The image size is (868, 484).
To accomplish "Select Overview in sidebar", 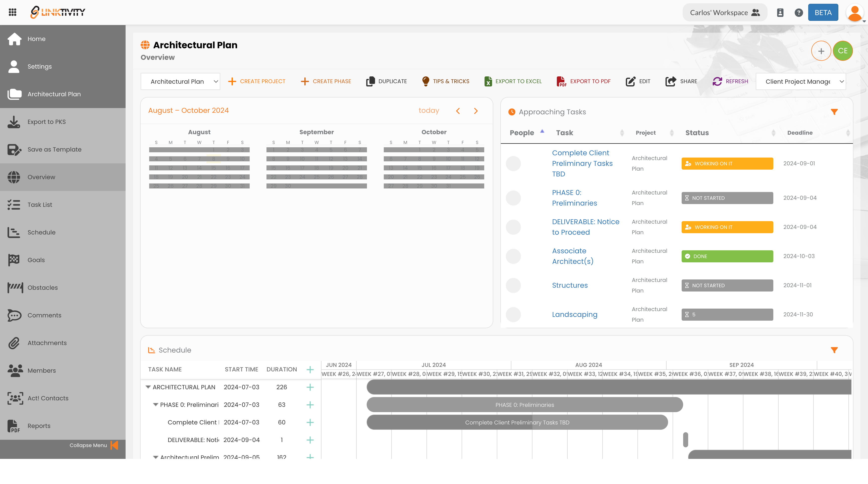I will (x=63, y=177).
